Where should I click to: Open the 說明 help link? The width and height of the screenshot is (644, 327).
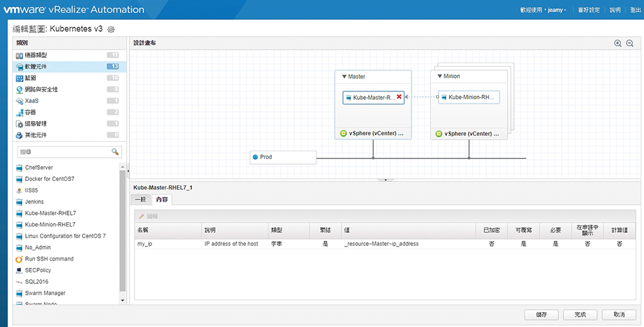pyautogui.click(x=615, y=10)
